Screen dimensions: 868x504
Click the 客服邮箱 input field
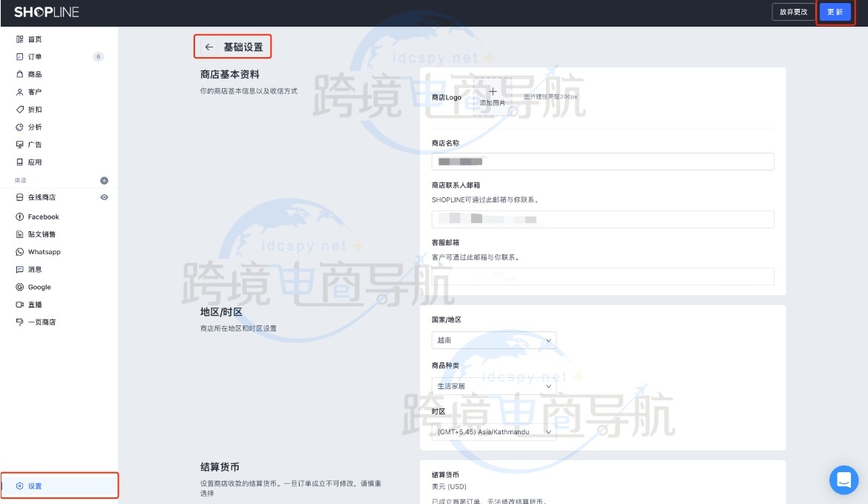[602, 276]
